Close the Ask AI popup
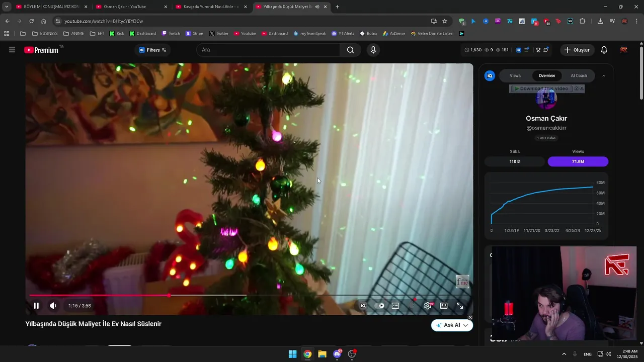This screenshot has width=644, height=362. click(x=470, y=317)
